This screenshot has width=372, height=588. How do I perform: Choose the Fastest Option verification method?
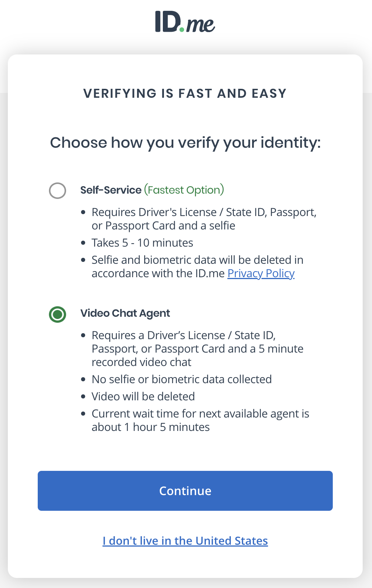coord(58,191)
